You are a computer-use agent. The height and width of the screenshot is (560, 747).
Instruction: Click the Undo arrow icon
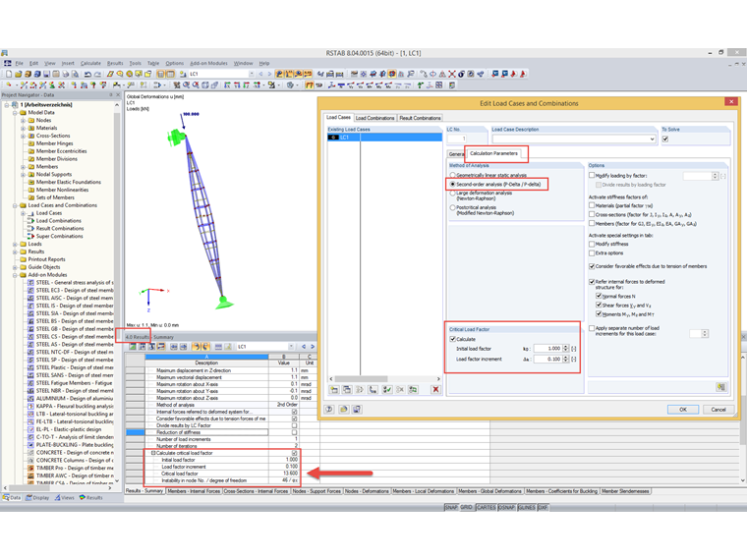pos(87,74)
